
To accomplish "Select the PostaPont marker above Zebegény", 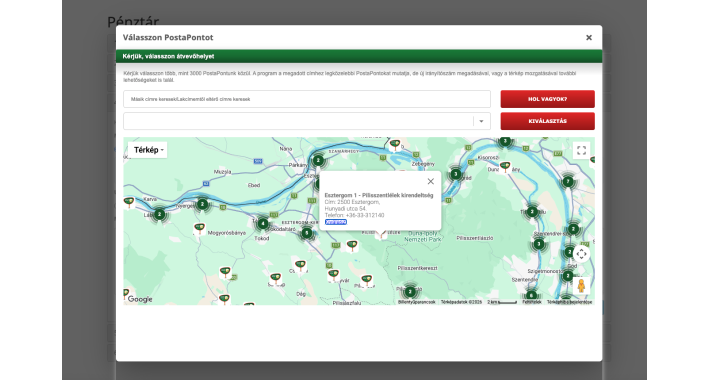I will (x=395, y=144).
